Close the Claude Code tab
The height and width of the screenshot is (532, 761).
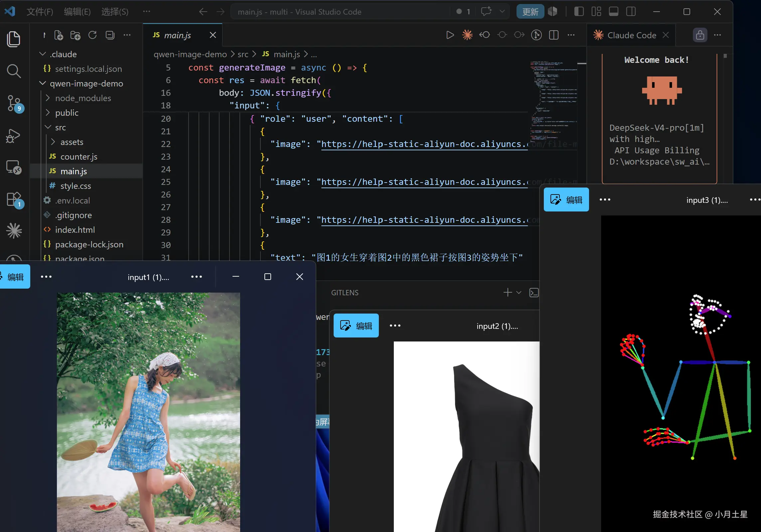[666, 35]
